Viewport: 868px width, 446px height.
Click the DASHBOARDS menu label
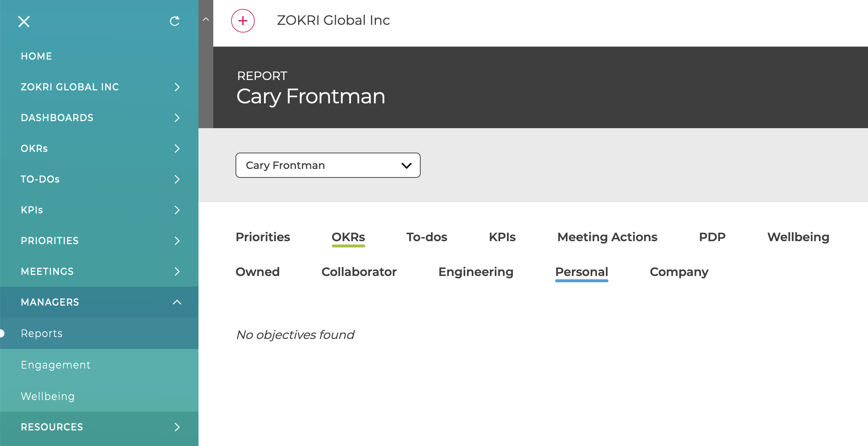pos(57,118)
